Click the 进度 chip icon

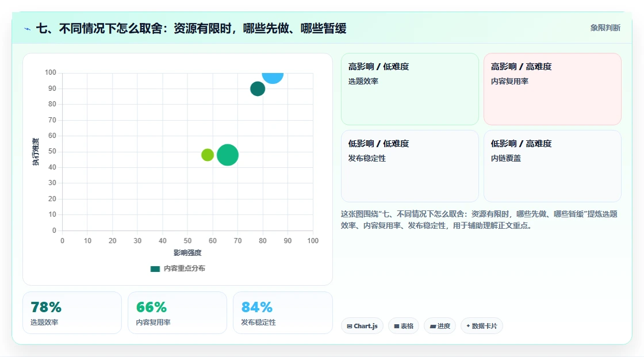point(433,326)
